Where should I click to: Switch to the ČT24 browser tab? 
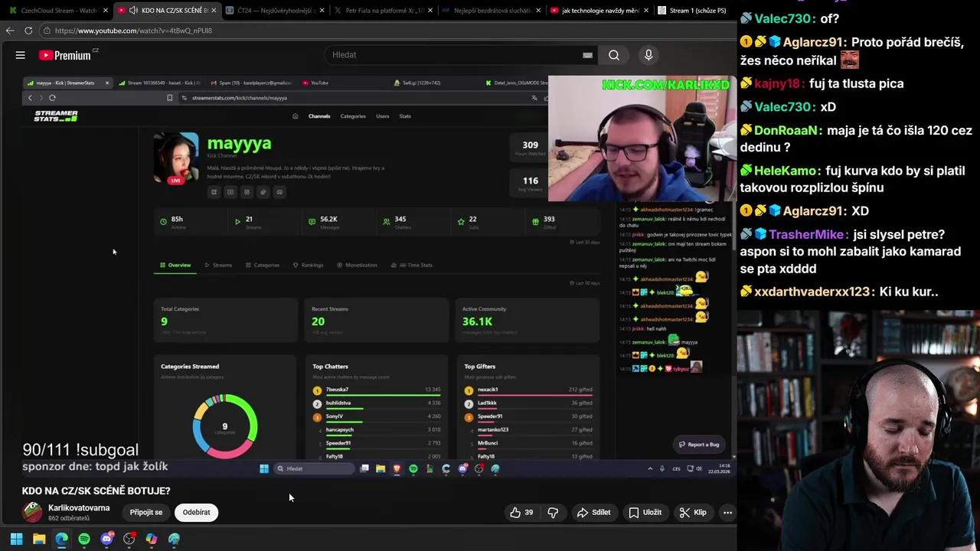(x=276, y=11)
